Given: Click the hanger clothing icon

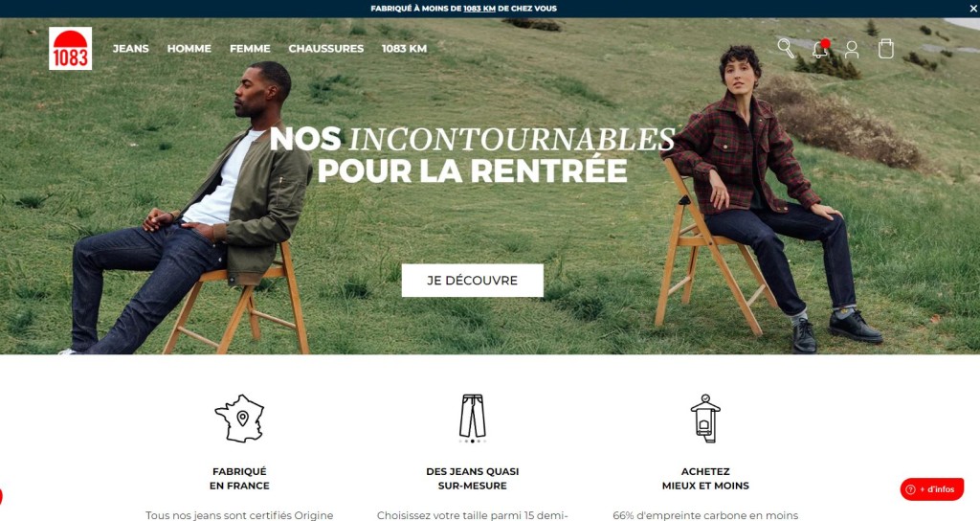Looking at the screenshot, I should click(705, 419).
